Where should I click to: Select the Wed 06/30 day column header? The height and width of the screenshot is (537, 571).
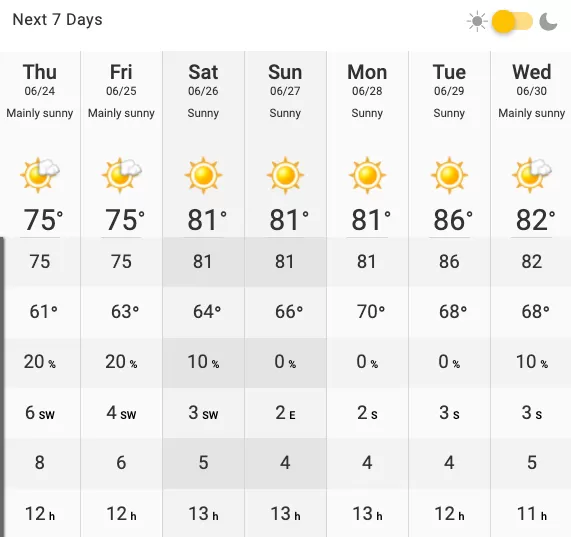532,79
